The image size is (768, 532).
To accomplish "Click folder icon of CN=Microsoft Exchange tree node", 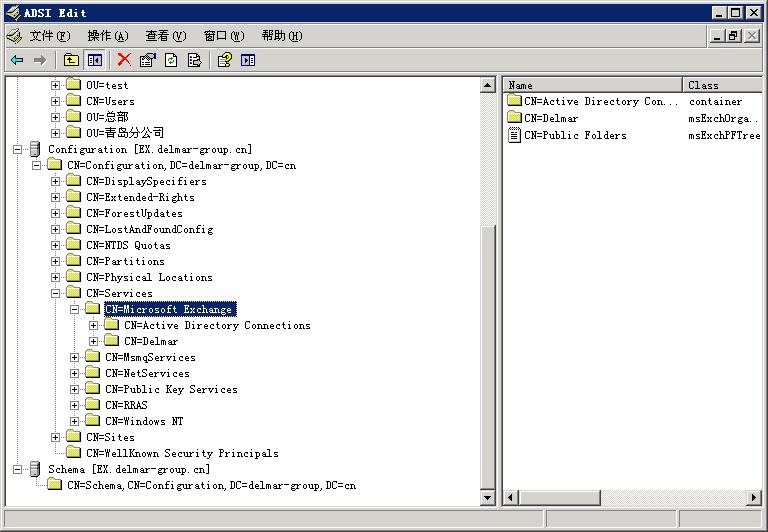I will (x=93, y=308).
